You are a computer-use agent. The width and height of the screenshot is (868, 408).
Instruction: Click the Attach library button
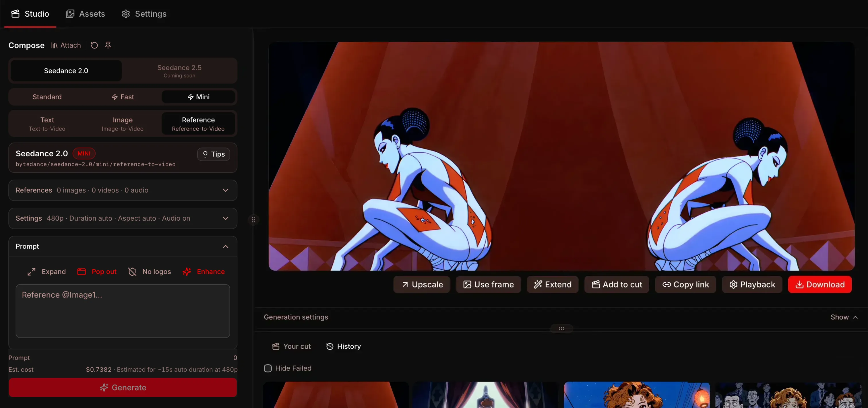point(66,45)
